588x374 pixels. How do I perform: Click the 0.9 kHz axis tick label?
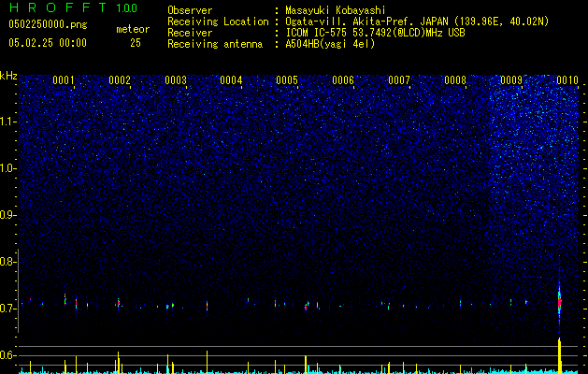[8, 215]
